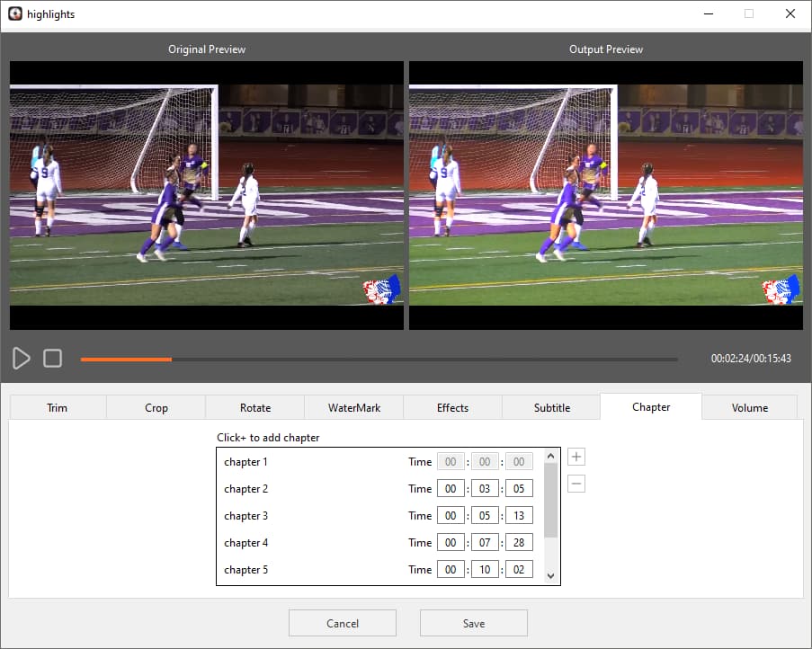Click the playback progress bar
The width and height of the screenshot is (812, 649).
pos(378,359)
